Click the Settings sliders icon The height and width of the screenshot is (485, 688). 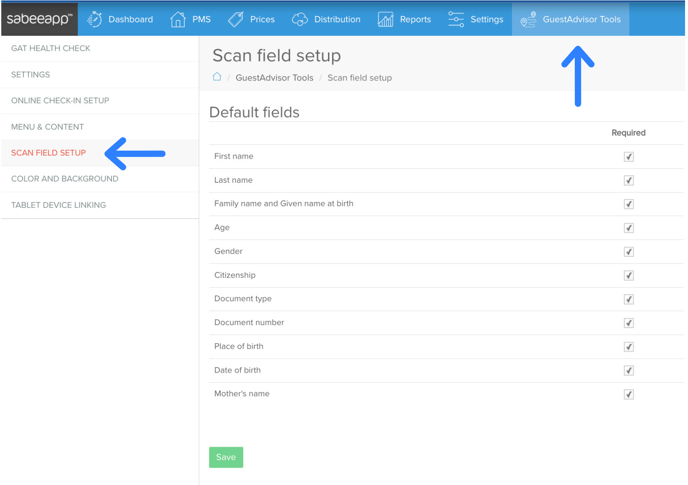coord(456,19)
